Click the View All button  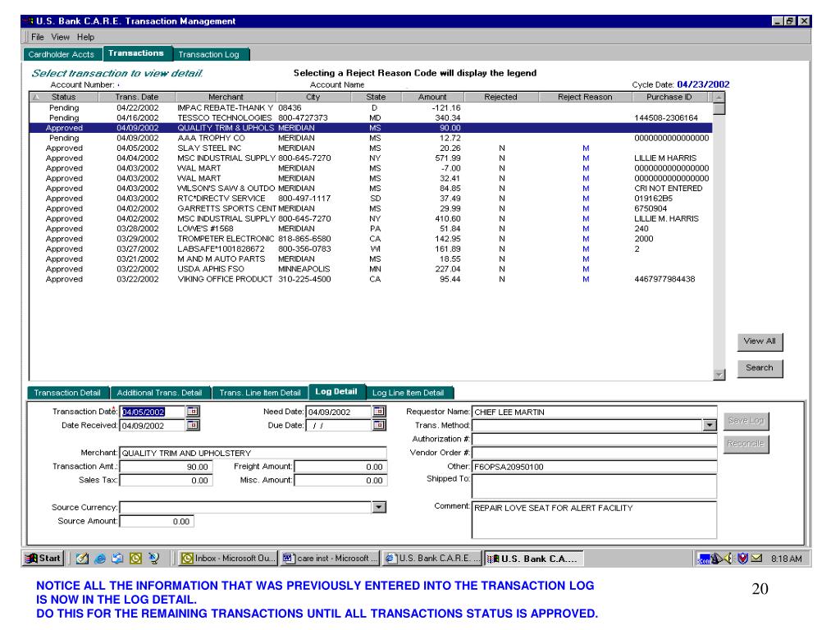760,341
